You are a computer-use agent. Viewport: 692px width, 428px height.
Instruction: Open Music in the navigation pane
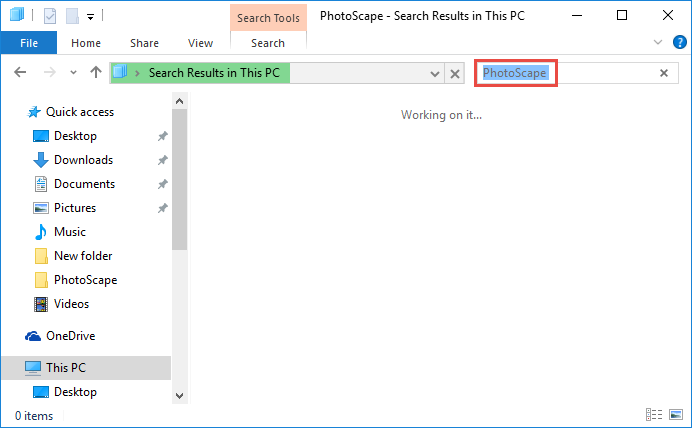70,232
